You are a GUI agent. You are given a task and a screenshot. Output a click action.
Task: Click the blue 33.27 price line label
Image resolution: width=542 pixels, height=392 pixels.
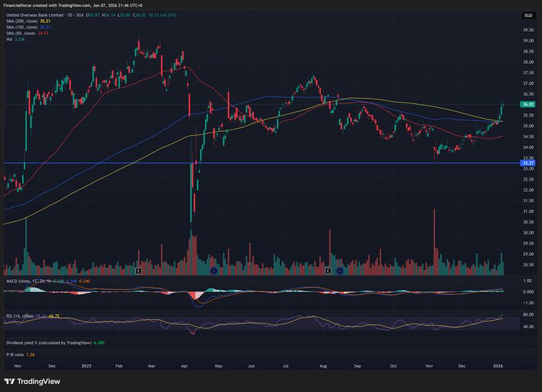pyautogui.click(x=529, y=163)
